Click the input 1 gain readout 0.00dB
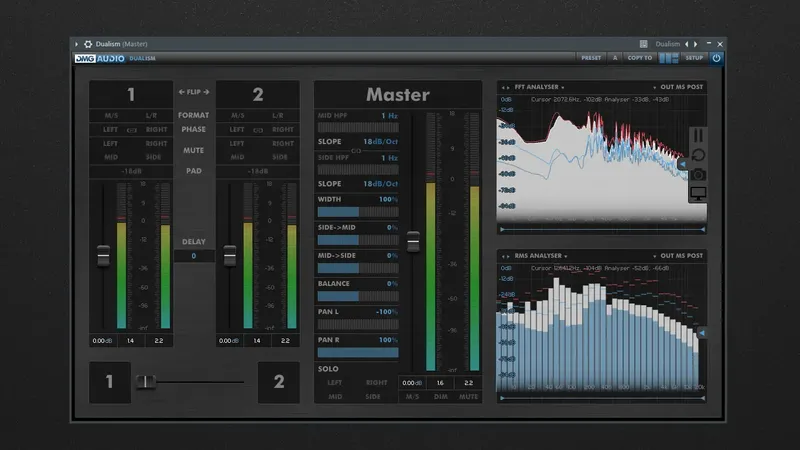The height and width of the screenshot is (450, 800). 103,341
